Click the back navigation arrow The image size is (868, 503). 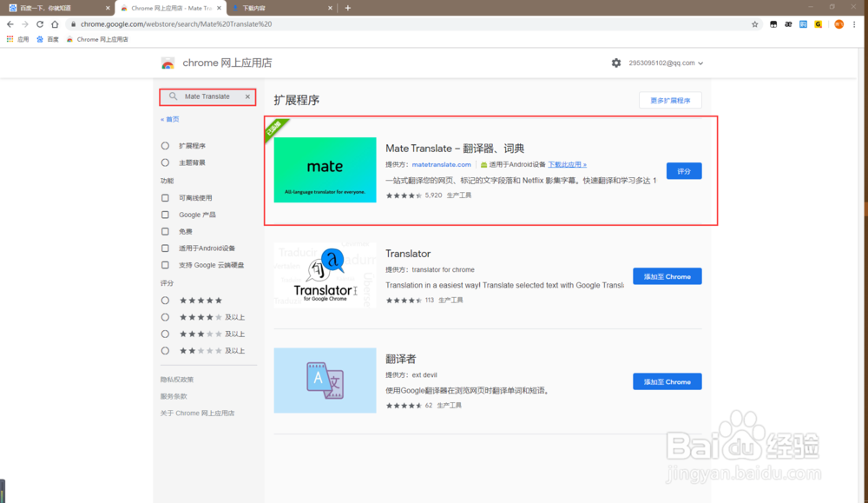point(10,24)
